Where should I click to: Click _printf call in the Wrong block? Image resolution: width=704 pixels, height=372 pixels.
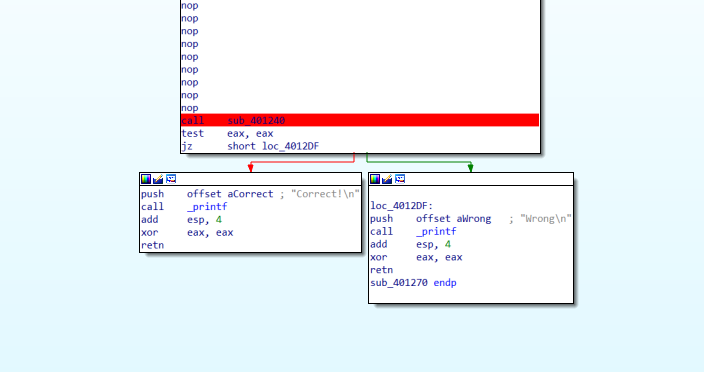[x=436, y=232]
